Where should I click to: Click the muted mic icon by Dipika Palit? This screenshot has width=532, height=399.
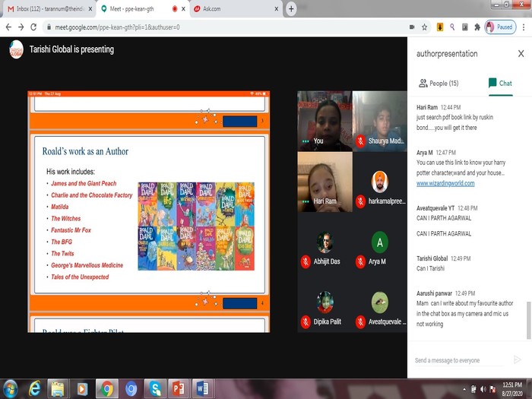coord(306,322)
